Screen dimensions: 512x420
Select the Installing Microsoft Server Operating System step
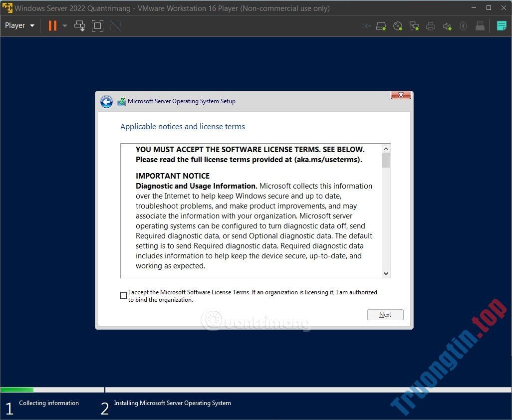coord(172,403)
